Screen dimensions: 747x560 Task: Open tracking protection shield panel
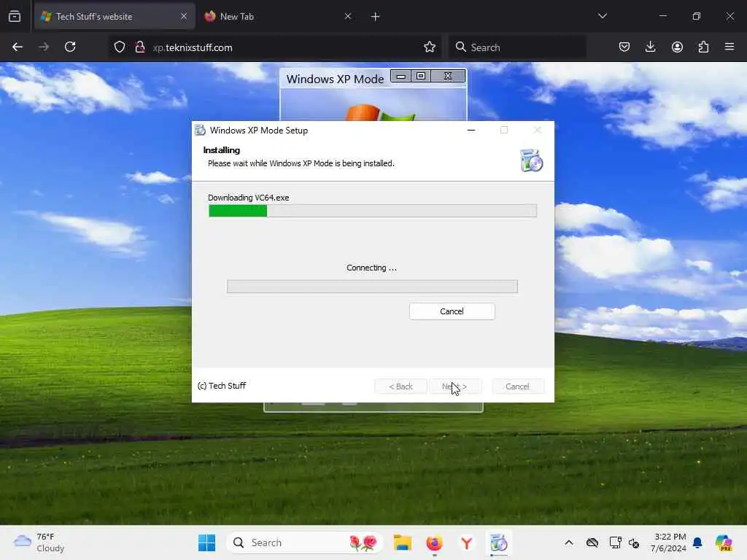tap(120, 47)
